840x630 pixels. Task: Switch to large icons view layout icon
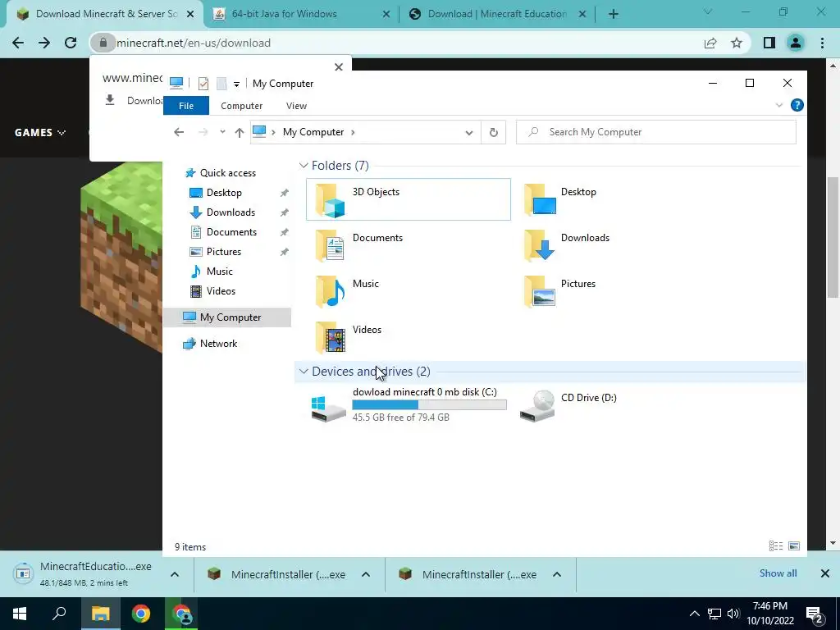pyautogui.click(x=794, y=546)
